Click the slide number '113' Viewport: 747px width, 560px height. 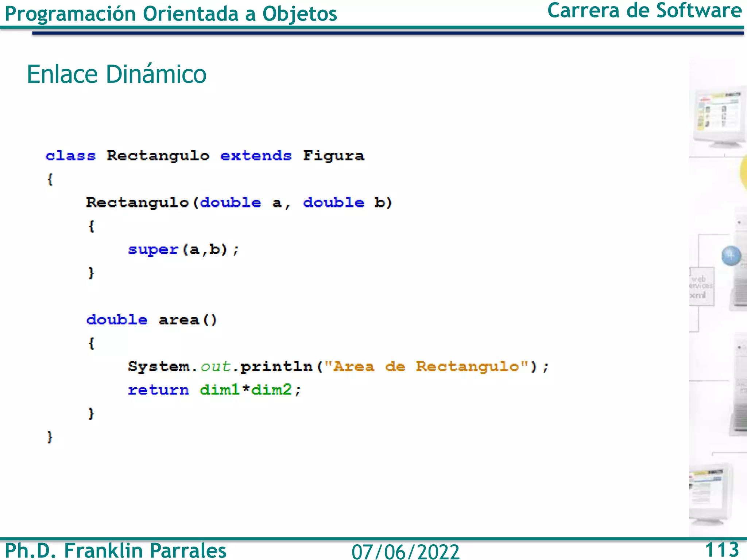coord(722,549)
